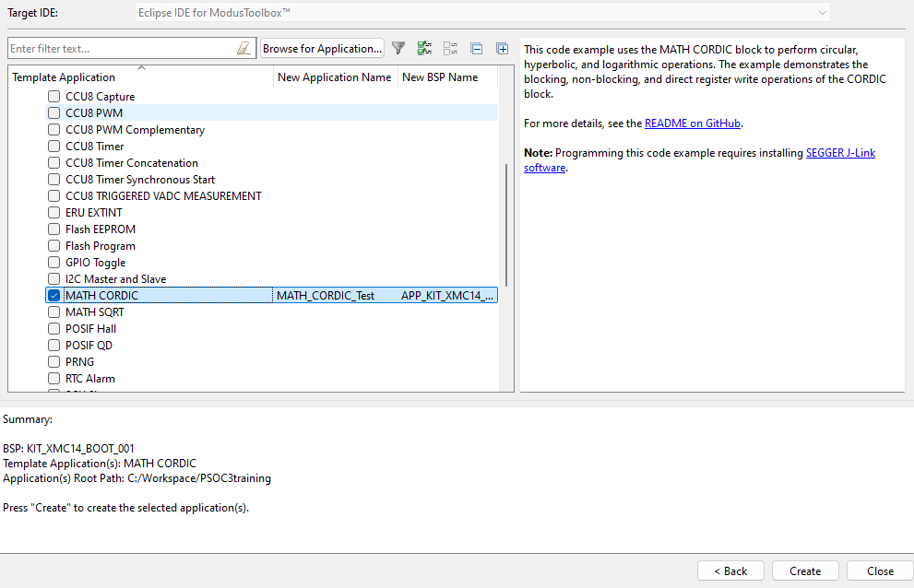Uncheck the MATH CORDIC checkbox
The width and height of the screenshot is (914, 588).
point(54,296)
